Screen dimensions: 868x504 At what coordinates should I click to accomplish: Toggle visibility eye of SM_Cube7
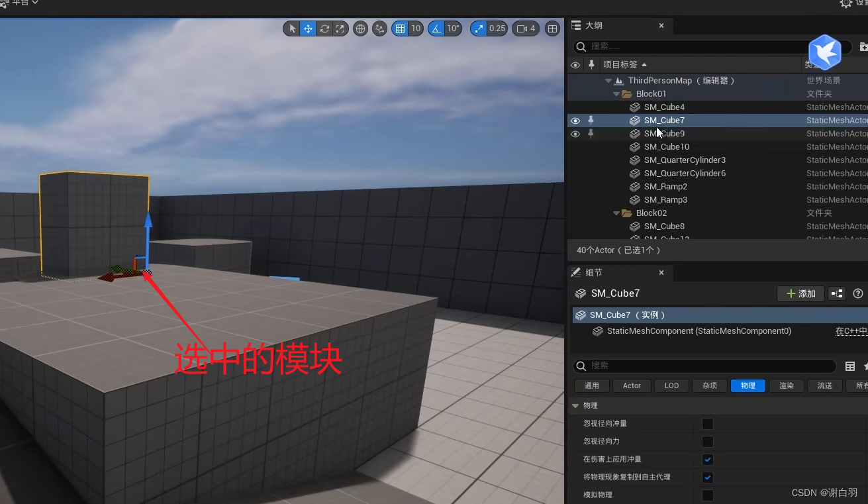coord(575,121)
